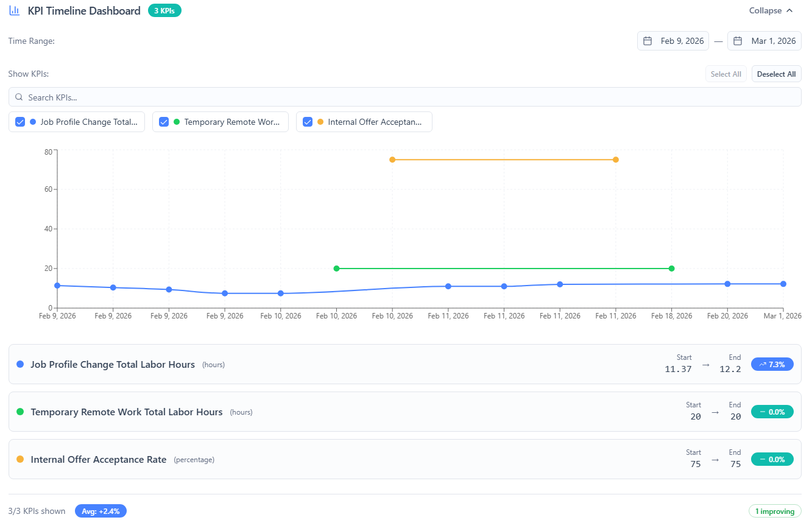Click the Avg: +2.4% badge
812x520 pixels.
101,511
